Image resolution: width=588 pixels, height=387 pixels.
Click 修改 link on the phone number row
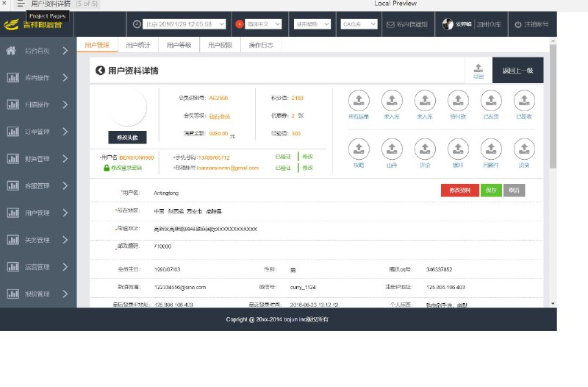[307, 157]
